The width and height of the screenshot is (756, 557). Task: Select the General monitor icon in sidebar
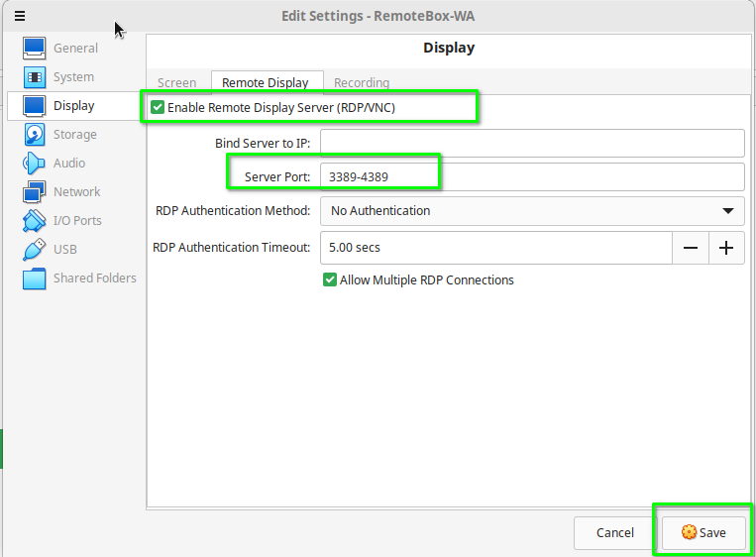point(35,48)
